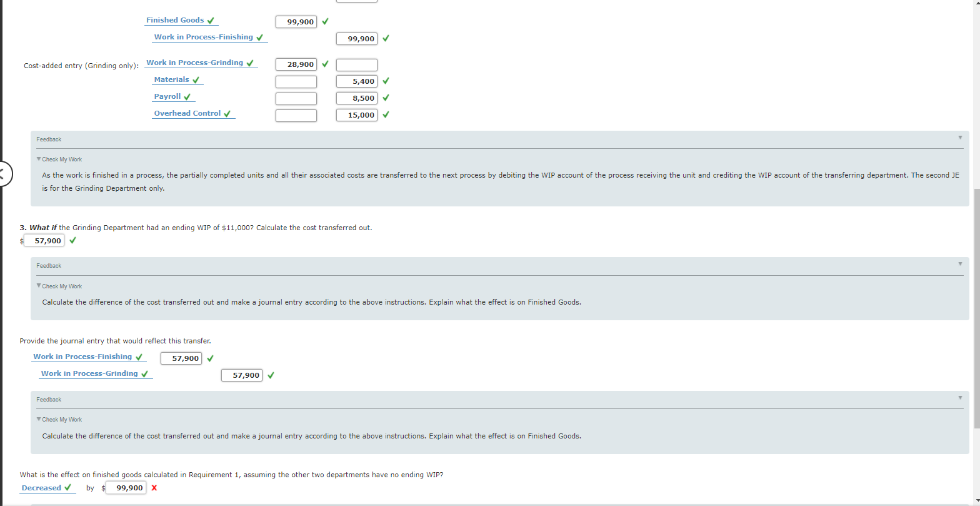Click the Materials credit field 5,400
This screenshot has height=506, width=980.
click(357, 81)
